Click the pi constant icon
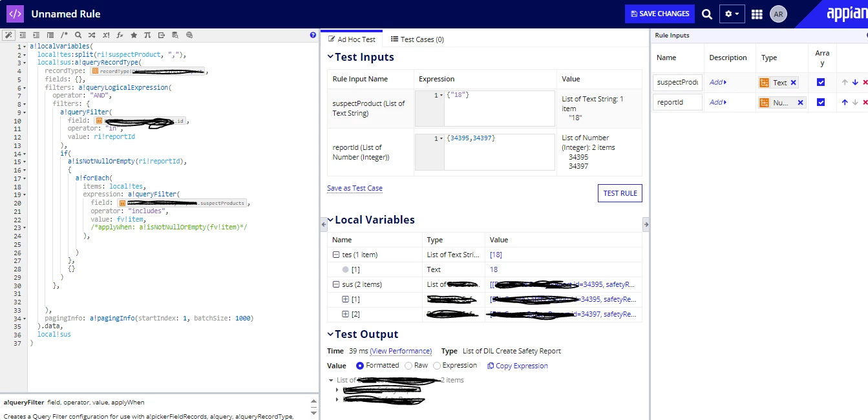The width and height of the screenshot is (868, 420). point(147,35)
